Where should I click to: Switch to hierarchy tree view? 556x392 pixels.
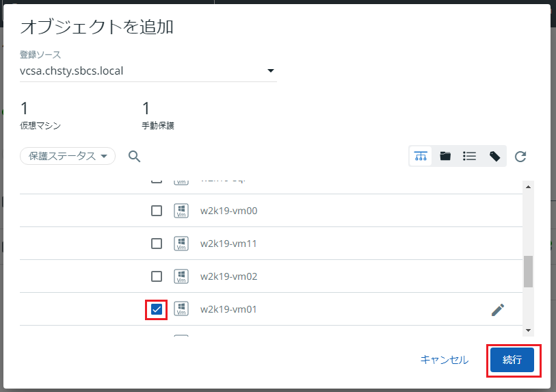(x=421, y=156)
